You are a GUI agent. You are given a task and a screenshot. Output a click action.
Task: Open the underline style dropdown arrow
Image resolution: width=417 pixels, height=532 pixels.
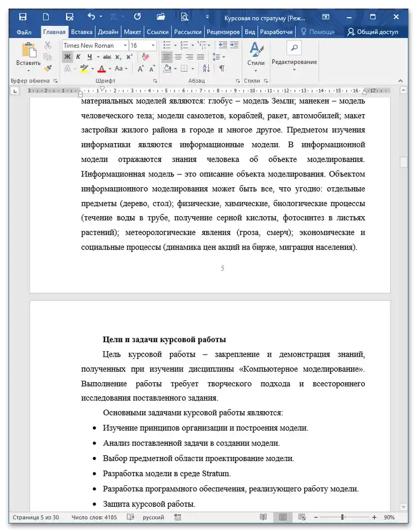[98, 57]
